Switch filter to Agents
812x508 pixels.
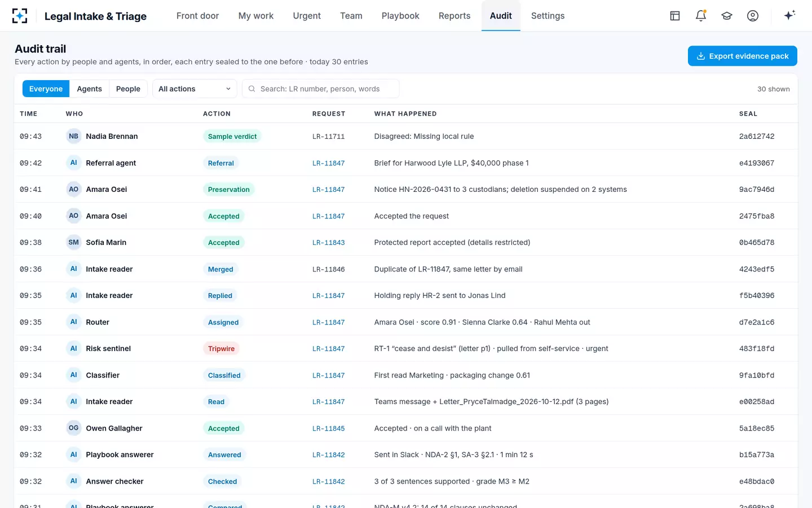click(x=90, y=89)
